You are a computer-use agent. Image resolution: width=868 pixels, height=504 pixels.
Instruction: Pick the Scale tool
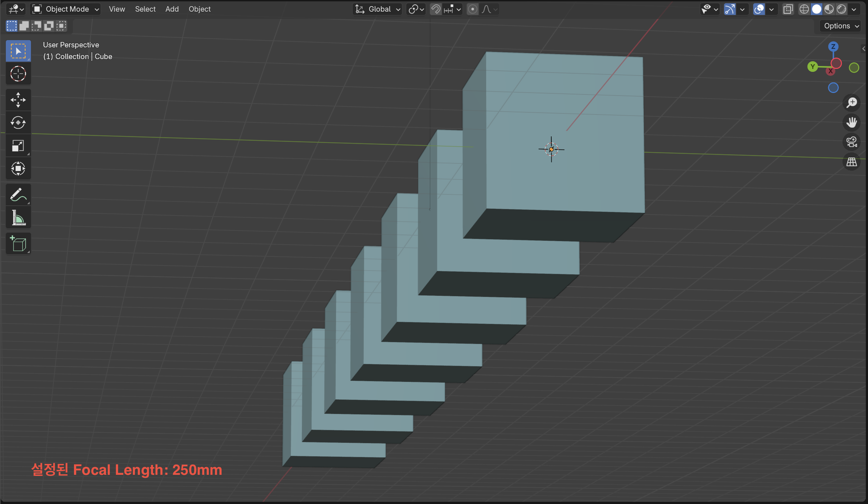18,146
